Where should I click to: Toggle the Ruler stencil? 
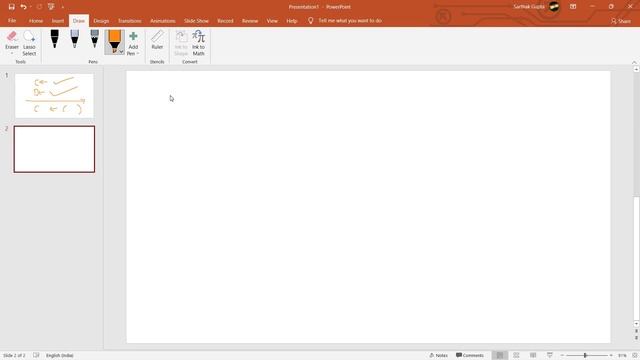157,40
